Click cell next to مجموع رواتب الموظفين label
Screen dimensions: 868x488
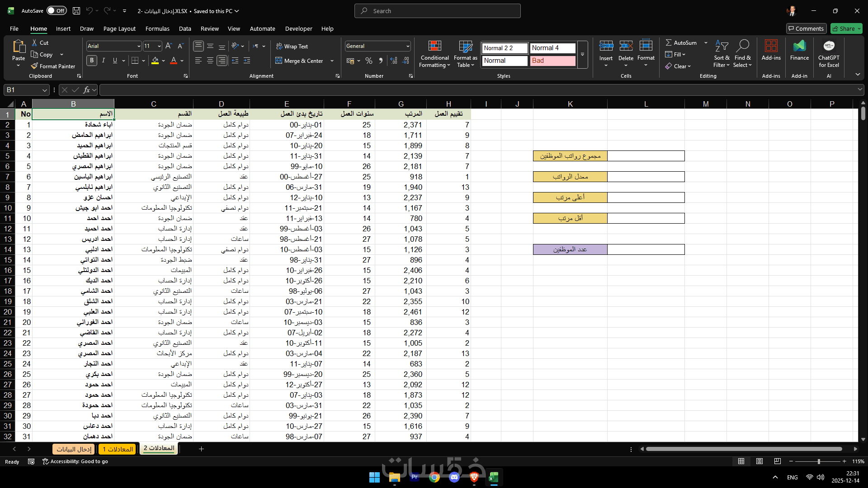coord(646,156)
